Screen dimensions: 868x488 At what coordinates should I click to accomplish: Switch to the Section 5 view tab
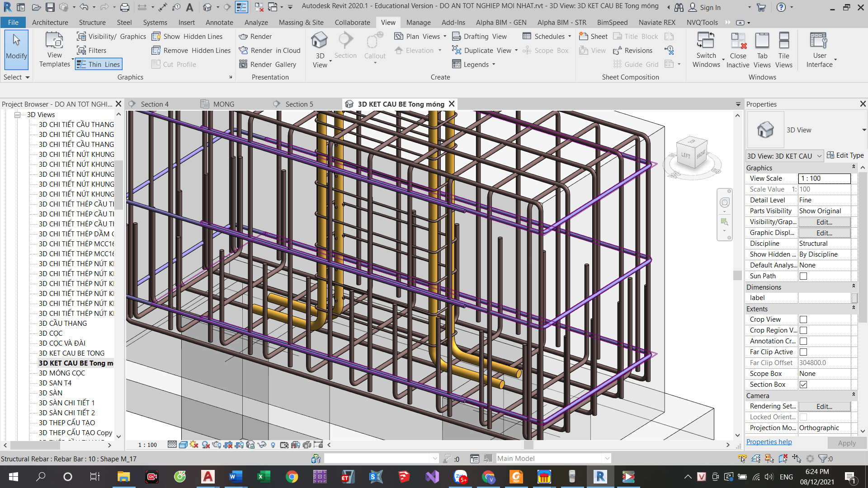tap(299, 104)
